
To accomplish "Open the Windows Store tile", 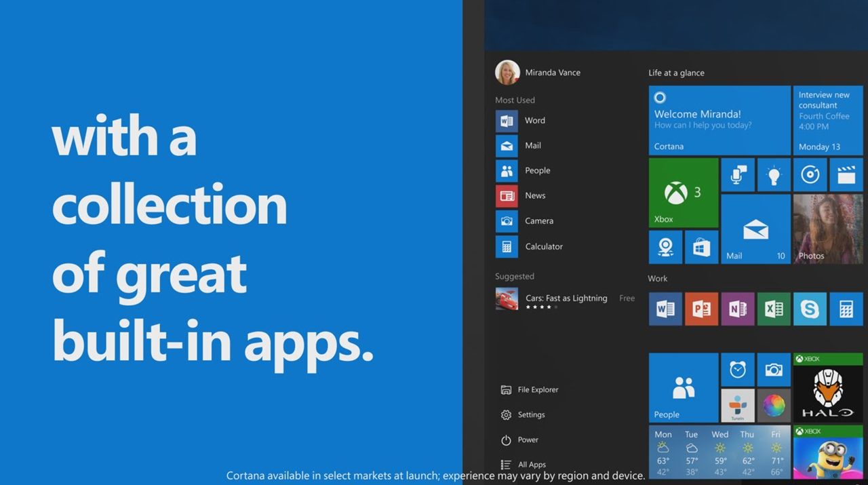I will pos(701,247).
